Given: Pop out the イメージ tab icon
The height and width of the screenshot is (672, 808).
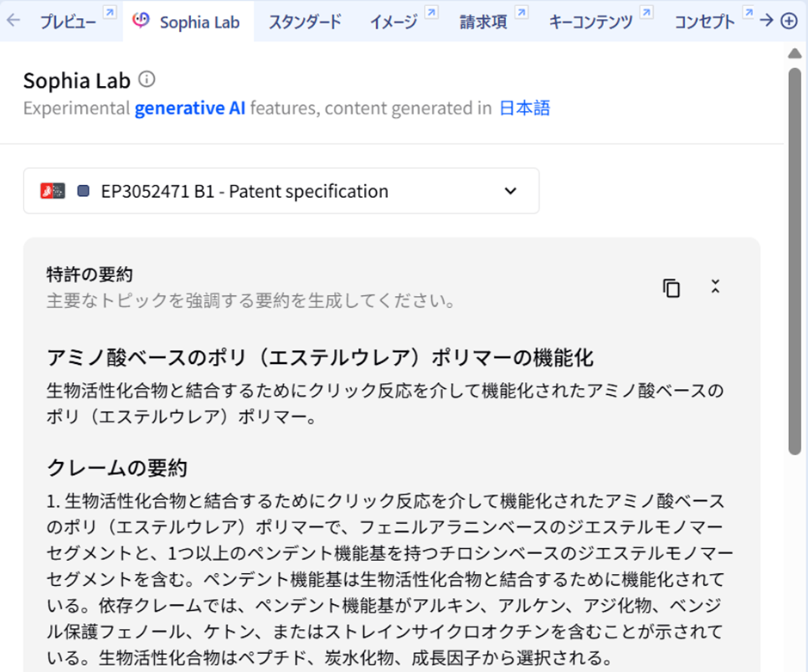Looking at the screenshot, I should pos(432,12).
